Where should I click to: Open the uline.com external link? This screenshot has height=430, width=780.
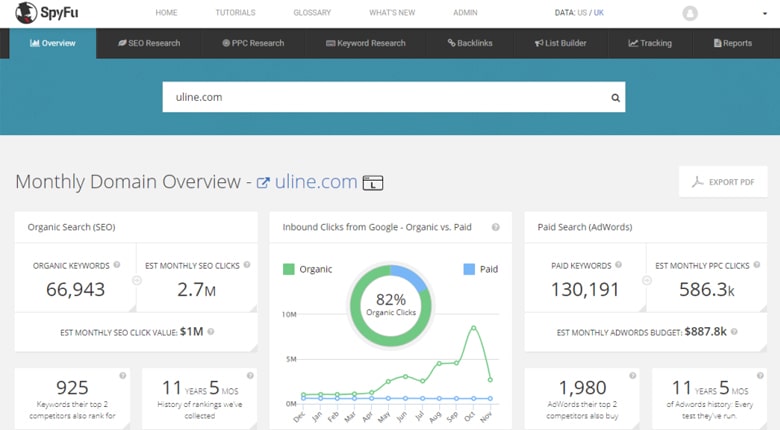(x=307, y=182)
